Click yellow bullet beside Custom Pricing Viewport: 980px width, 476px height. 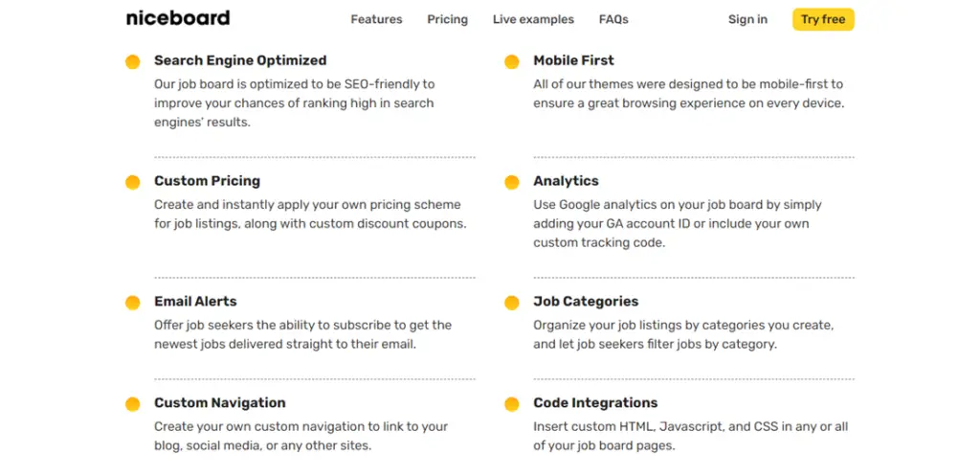click(132, 182)
